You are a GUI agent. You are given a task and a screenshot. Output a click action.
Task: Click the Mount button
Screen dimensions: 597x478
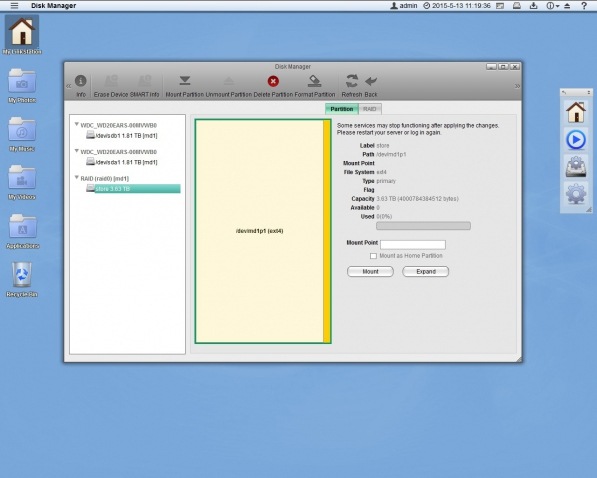370,272
